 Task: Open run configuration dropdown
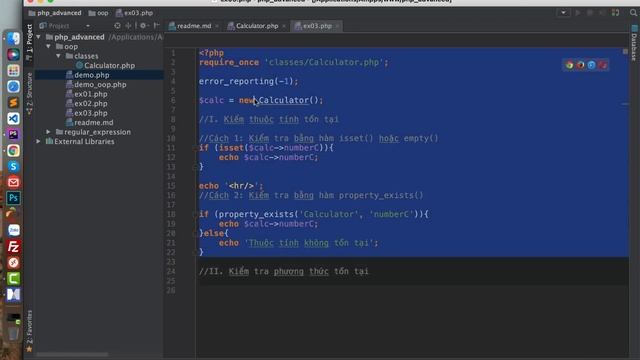click(563, 13)
